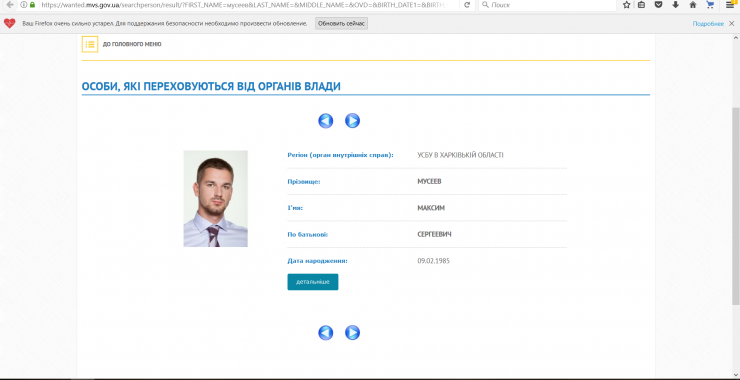
Task: Close the Firefox update notification bar
Action: [x=733, y=24]
